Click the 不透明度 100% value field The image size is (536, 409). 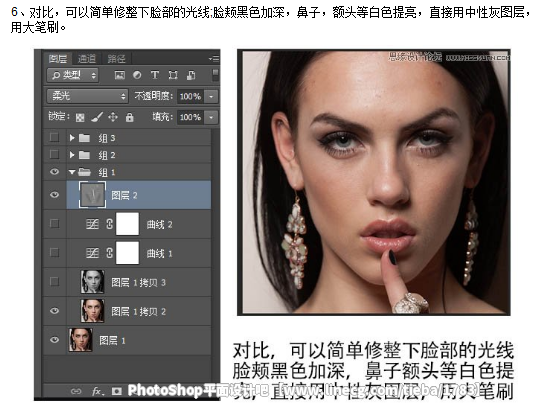(190, 96)
